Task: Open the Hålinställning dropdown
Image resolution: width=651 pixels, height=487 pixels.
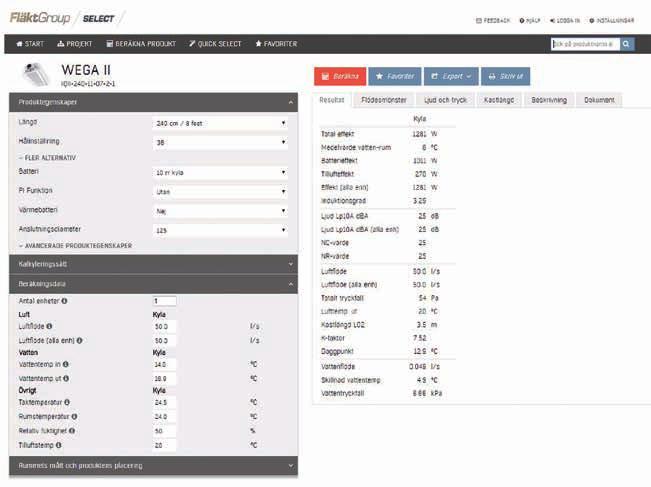Action: [220, 142]
